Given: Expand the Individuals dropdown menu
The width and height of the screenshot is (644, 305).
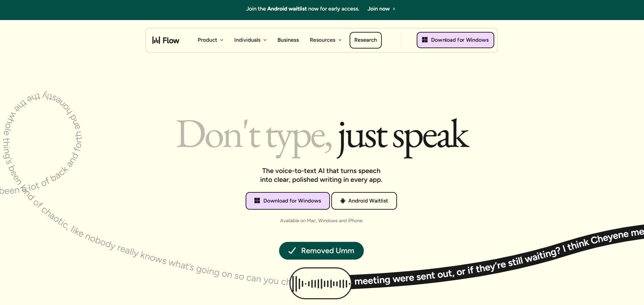Looking at the screenshot, I should click(250, 40).
